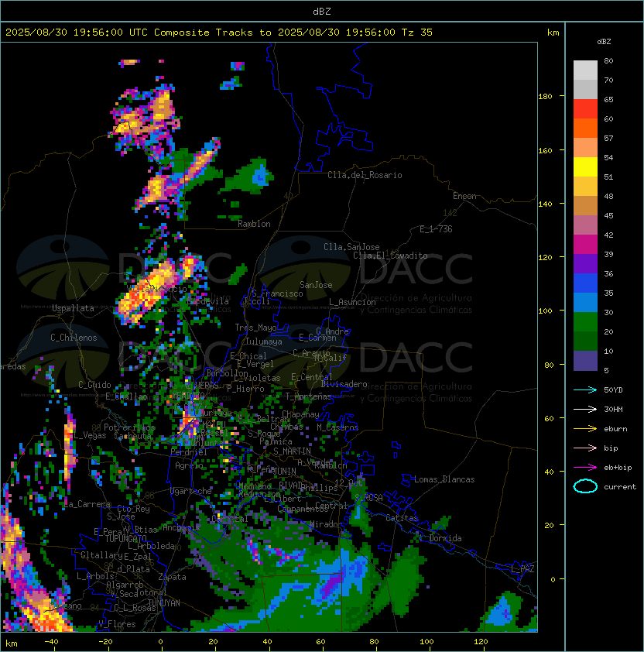Click the 'C_Guido' map label
This screenshot has width=644, height=652.
[94, 385]
